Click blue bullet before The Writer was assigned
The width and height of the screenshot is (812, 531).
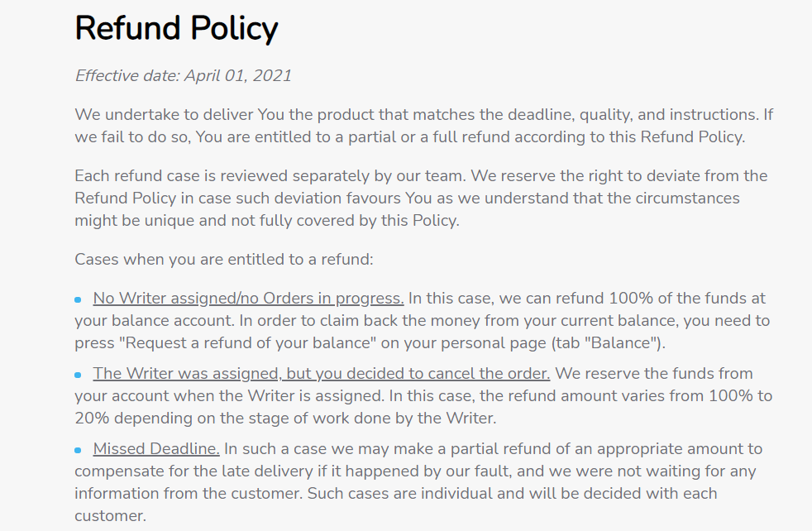(78, 375)
